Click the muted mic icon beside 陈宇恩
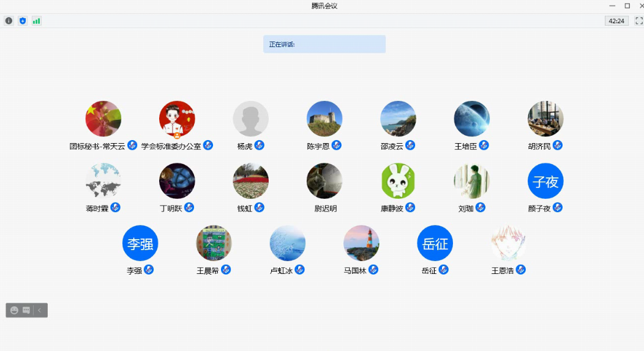Image resolution: width=644 pixels, height=351 pixels. tap(337, 146)
